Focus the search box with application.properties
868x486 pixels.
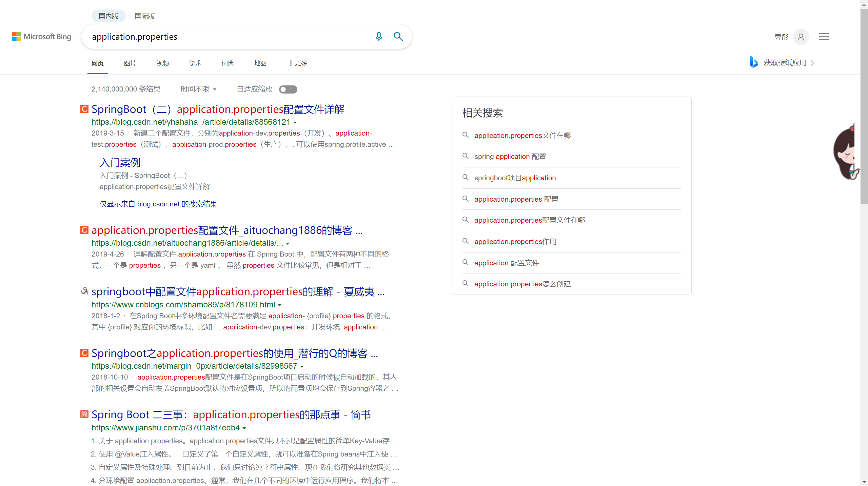[x=227, y=37]
